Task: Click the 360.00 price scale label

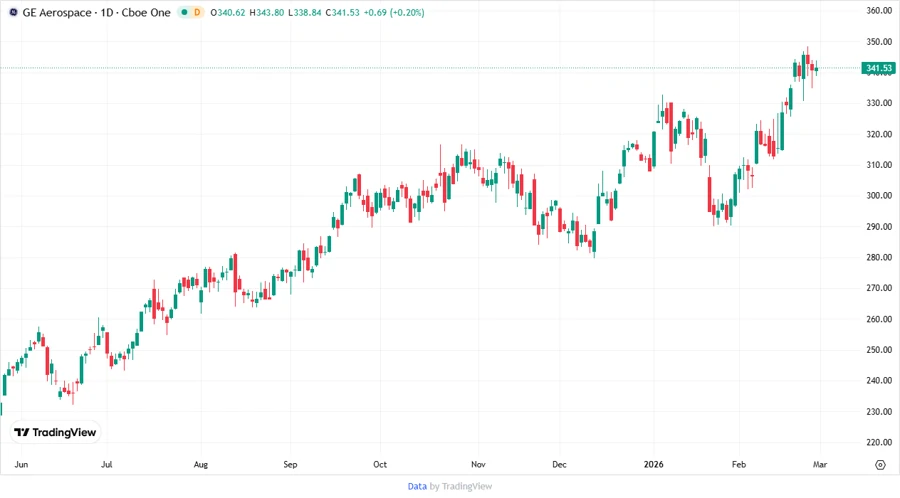Action: click(879, 11)
